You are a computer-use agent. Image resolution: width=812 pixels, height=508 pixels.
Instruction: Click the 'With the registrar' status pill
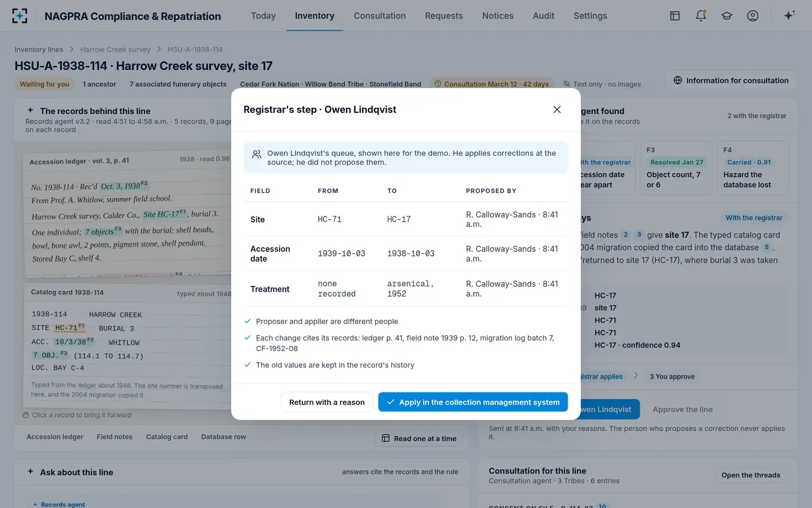pyautogui.click(x=754, y=218)
